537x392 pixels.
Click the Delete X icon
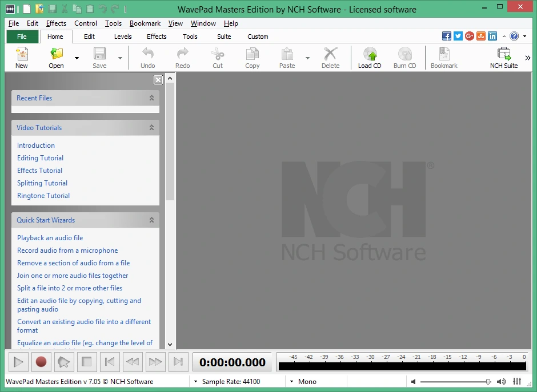[x=331, y=54]
